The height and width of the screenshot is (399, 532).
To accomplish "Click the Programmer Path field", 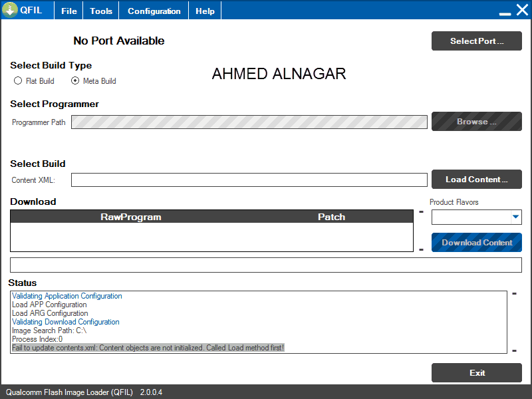I will click(249, 122).
